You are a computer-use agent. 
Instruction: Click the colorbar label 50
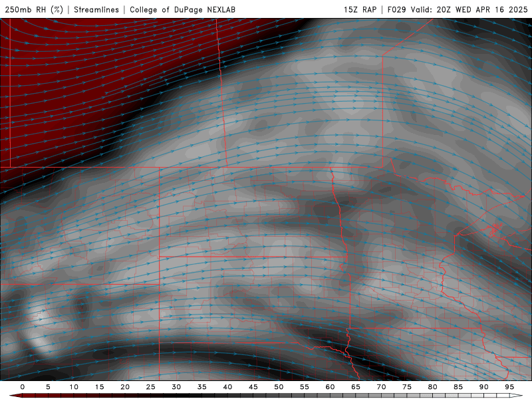279,387
